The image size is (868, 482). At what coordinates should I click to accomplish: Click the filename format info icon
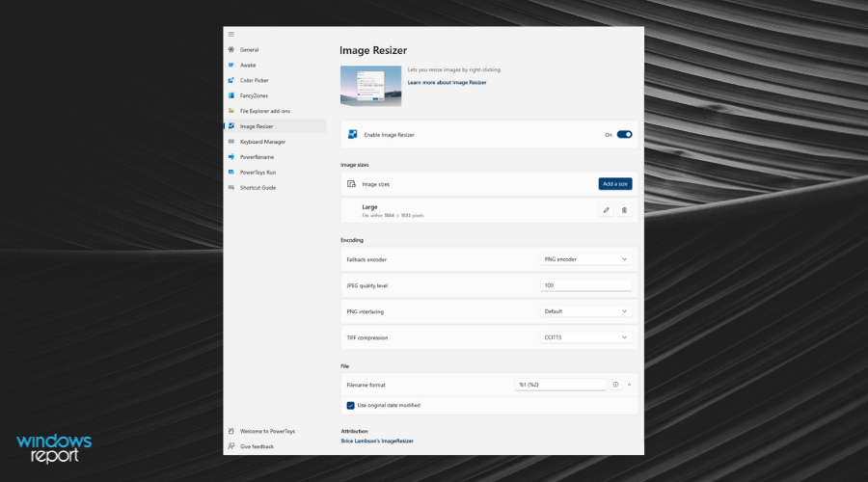(x=615, y=385)
